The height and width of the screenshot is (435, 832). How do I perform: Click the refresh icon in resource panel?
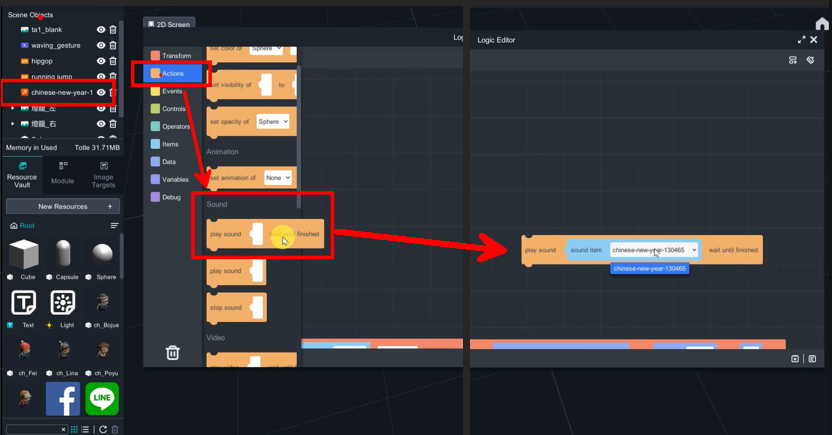103,429
